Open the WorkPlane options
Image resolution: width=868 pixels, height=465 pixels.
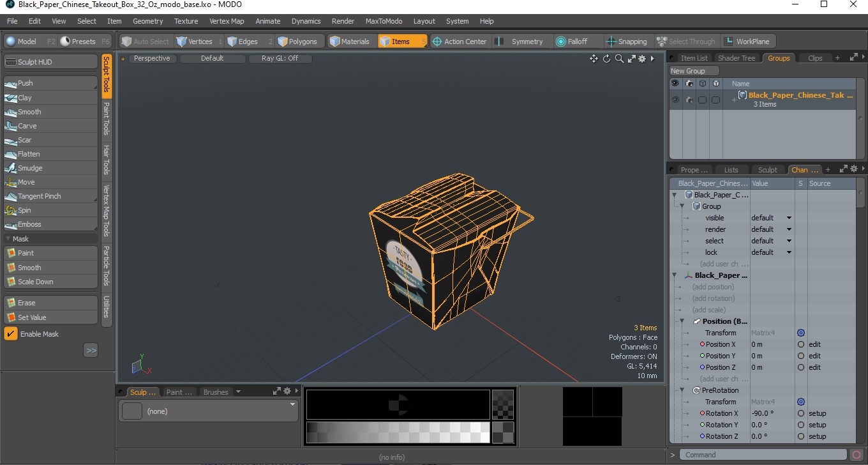747,42
